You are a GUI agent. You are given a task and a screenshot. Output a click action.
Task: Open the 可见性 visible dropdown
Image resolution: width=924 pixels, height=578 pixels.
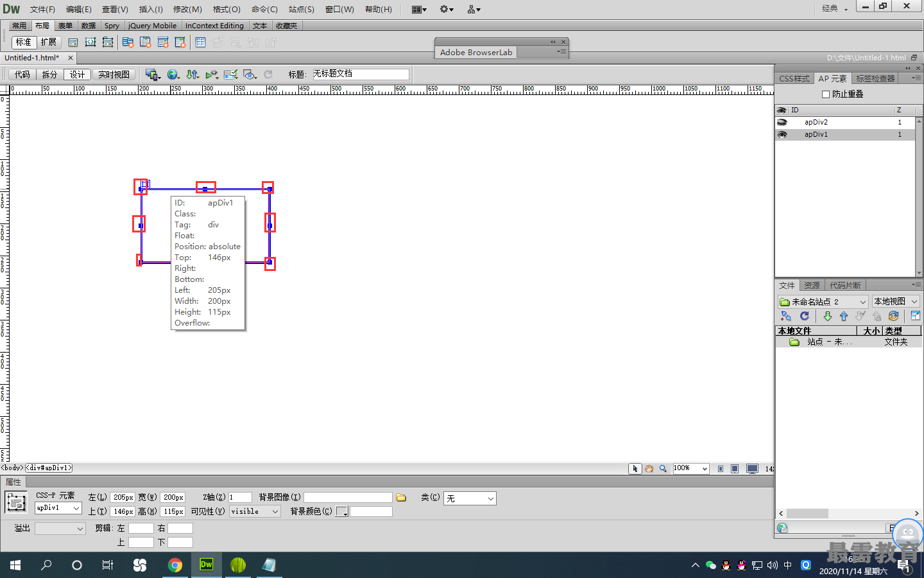pos(255,512)
